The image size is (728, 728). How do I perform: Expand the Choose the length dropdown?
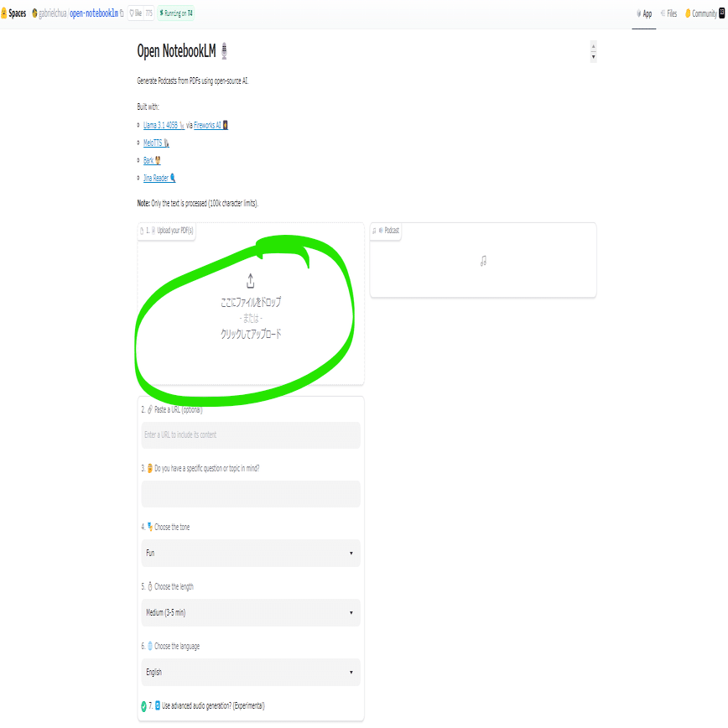click(x=251, y=612)
